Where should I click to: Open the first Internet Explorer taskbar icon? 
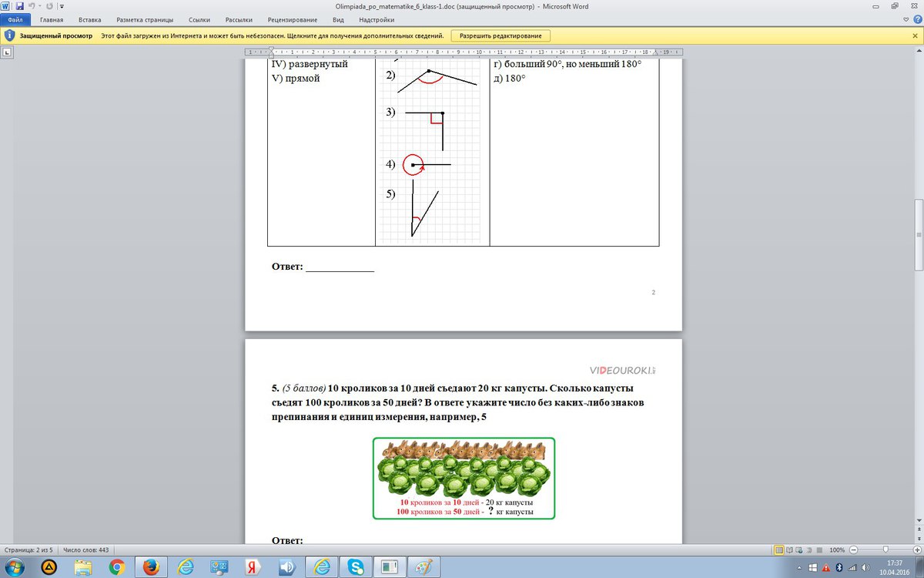click(x=186, y=567)
